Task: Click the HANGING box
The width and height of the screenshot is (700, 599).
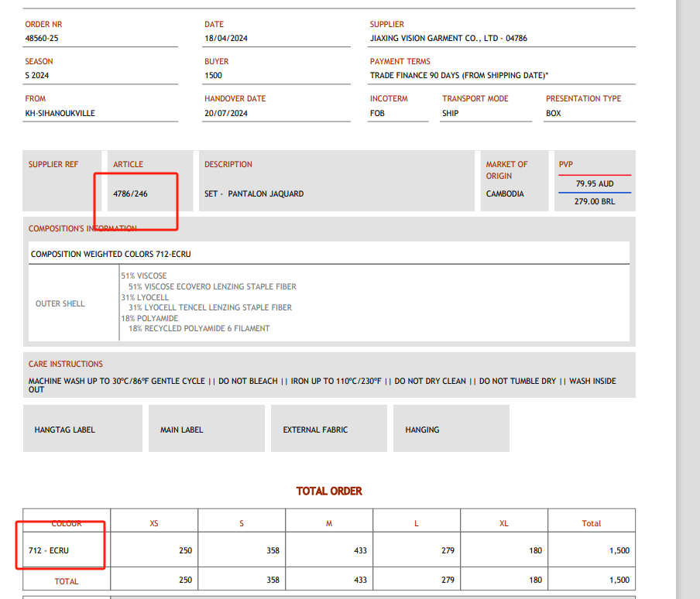Action: (451, 429)
